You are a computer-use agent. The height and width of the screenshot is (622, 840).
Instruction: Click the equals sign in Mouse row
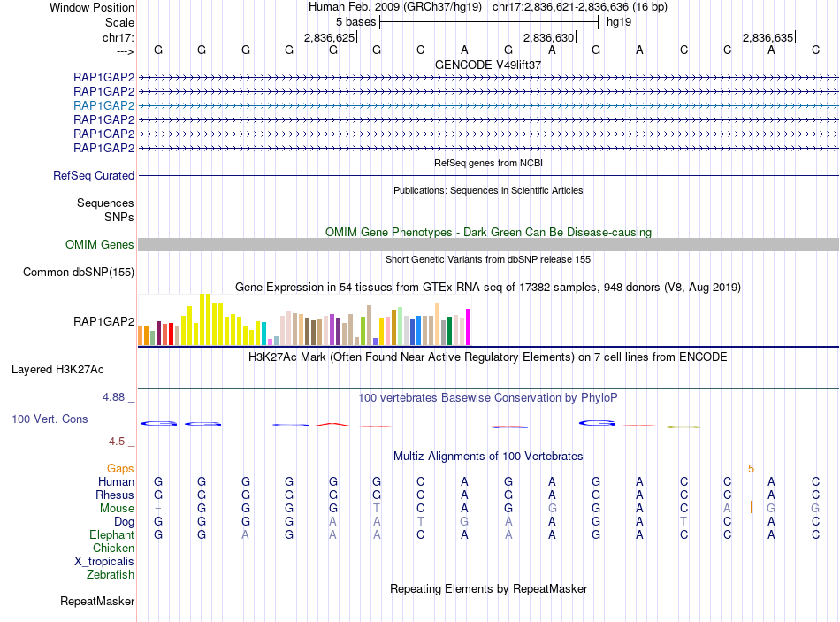coord(158,509)
